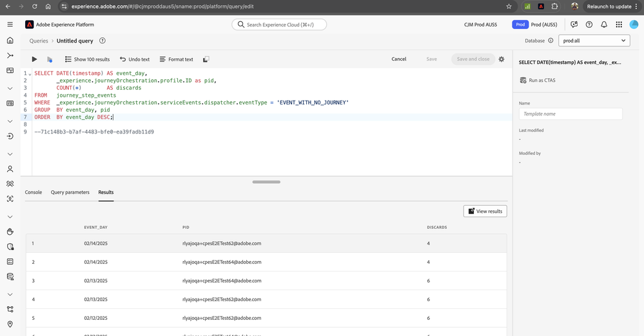Click the editor panel resize handle
644x336 pixels.
[x=266, y=182]
